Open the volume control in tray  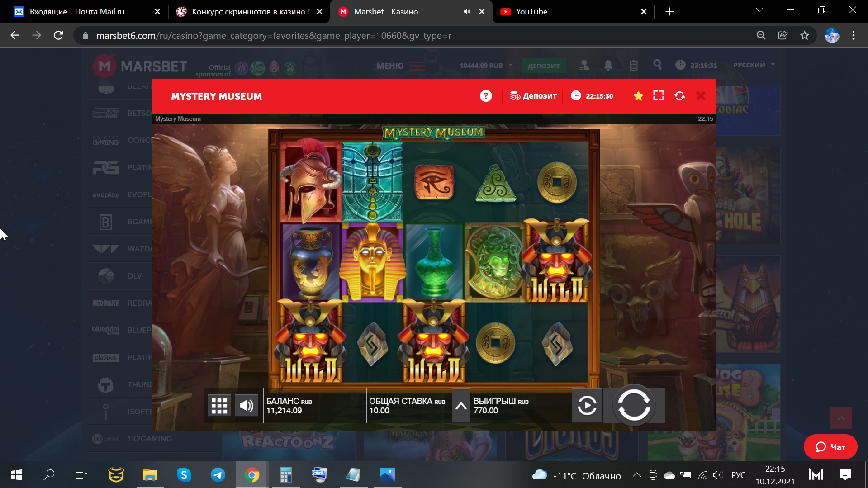(718, 475)
